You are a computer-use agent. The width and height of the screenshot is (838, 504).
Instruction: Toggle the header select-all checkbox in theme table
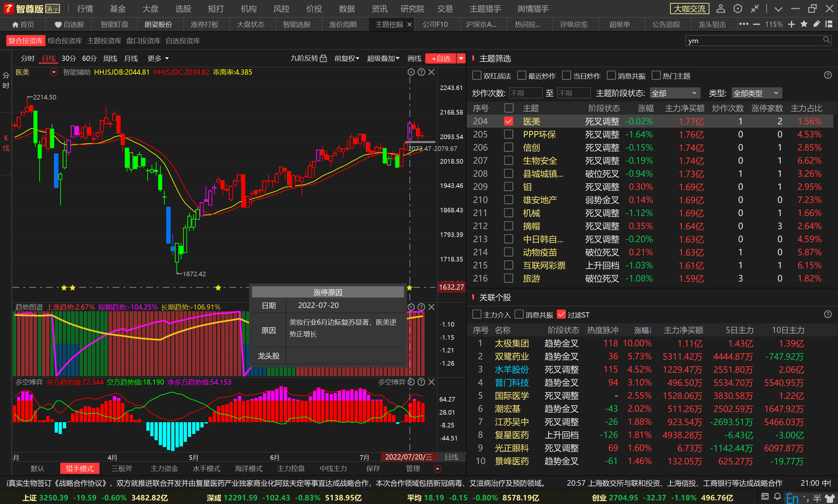tap(509, 108)
